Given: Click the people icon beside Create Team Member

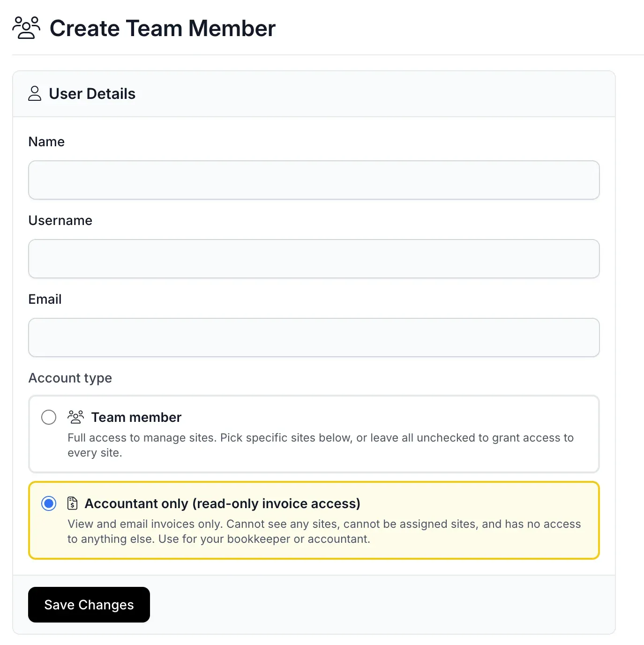Looking at the screenshot, I should 26,28.
